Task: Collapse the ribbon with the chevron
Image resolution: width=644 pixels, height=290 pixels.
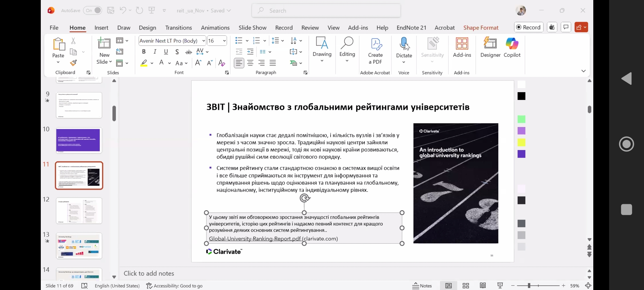Action: (x=583, y=71)
